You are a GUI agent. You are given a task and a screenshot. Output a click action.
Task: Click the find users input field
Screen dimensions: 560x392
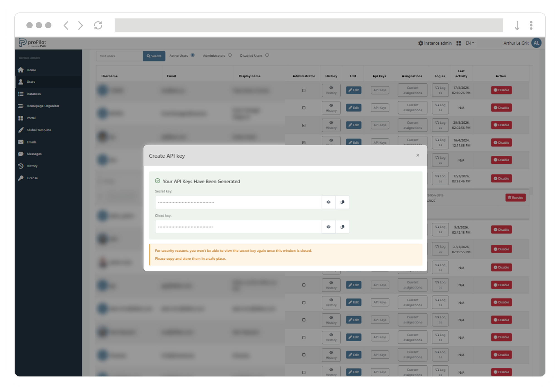pos(119,56)
